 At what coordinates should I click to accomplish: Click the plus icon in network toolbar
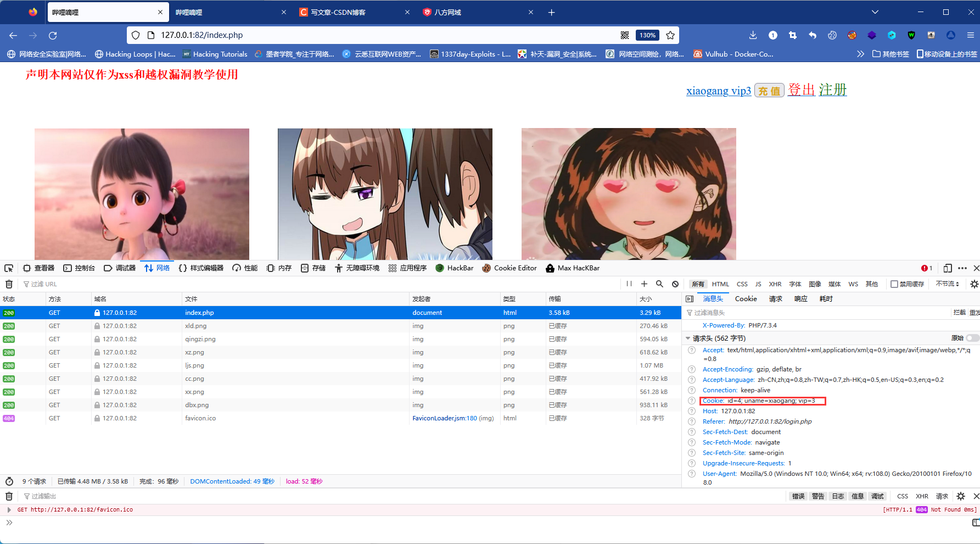tap(645, 284)
